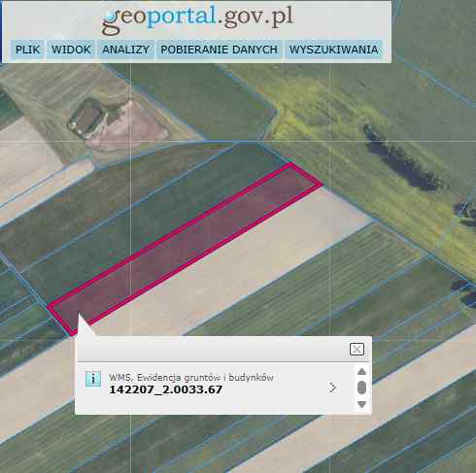Open the ANALIZY menu
Viewport: 476px width, 473px height.
coord(125,50)
